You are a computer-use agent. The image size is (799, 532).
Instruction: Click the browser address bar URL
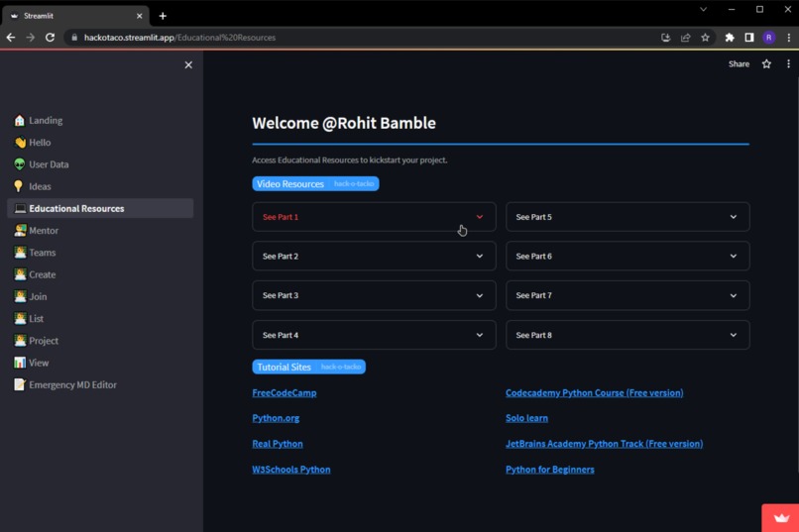pos(179,38)
